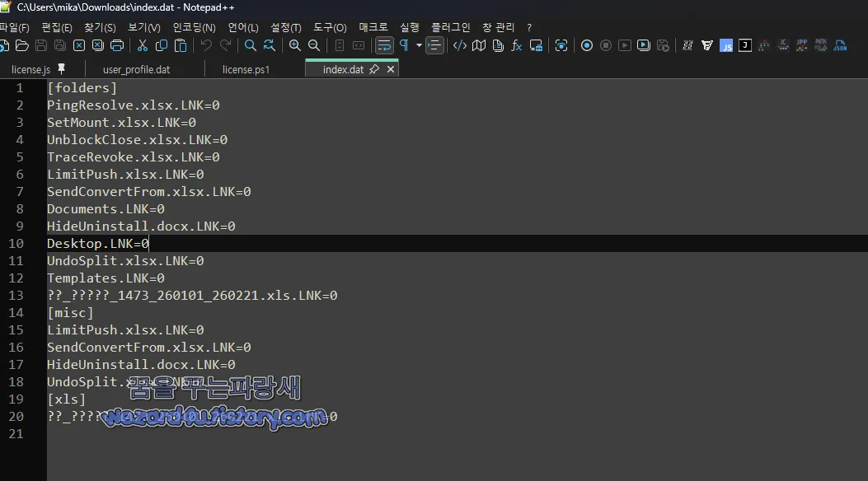Run the recorded macro playback icon
This screenshot has width=868, height=481.
click(x=625, y=46)
